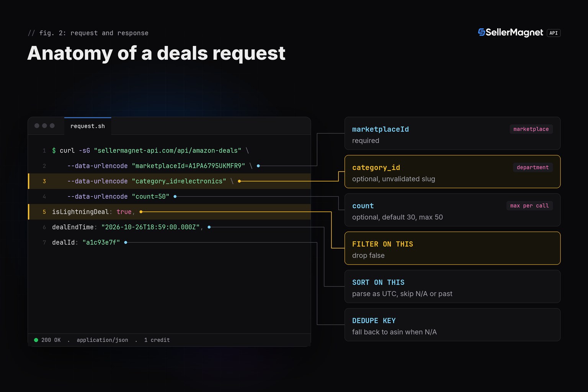
Task: Select the dealId value a1c93e7f
Action: 101,242
